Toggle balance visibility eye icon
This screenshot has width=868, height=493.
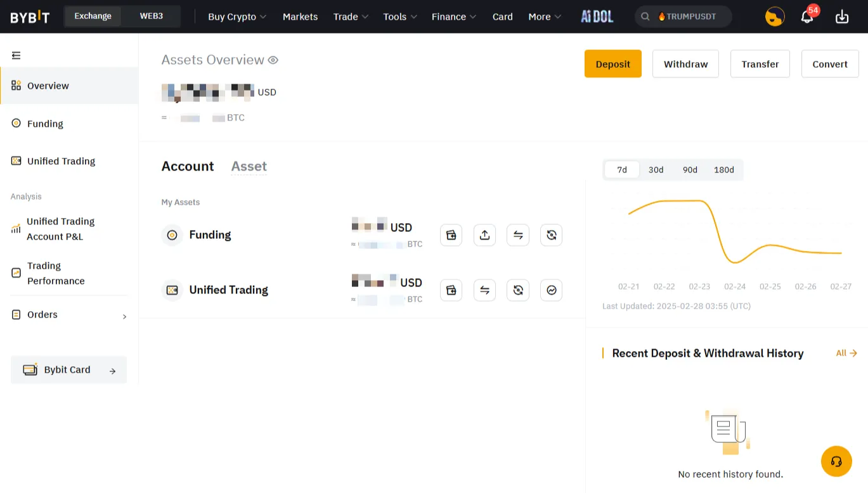coord(273,60)
